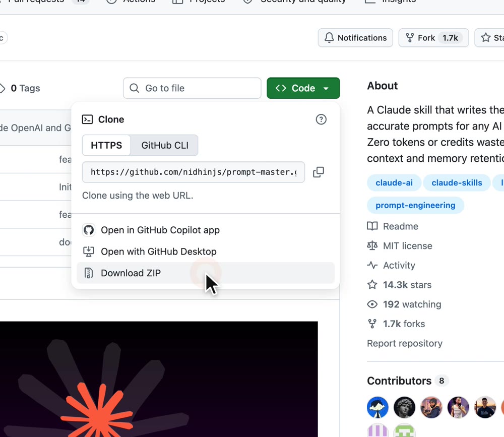This screenshot has width=504, height=437.
Task: Focus the Go to file search box
Action: pyautogui.click(x=192, y=88)
